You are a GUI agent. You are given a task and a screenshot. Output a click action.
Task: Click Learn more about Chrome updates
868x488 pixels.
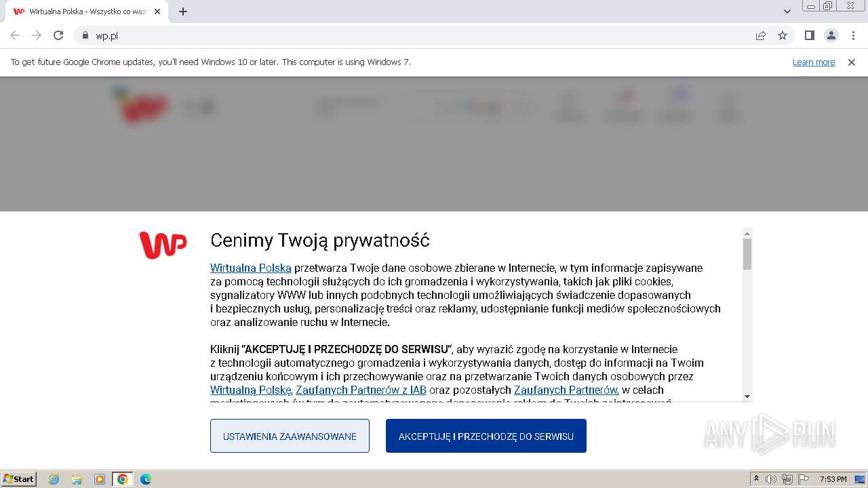[814, 62]
